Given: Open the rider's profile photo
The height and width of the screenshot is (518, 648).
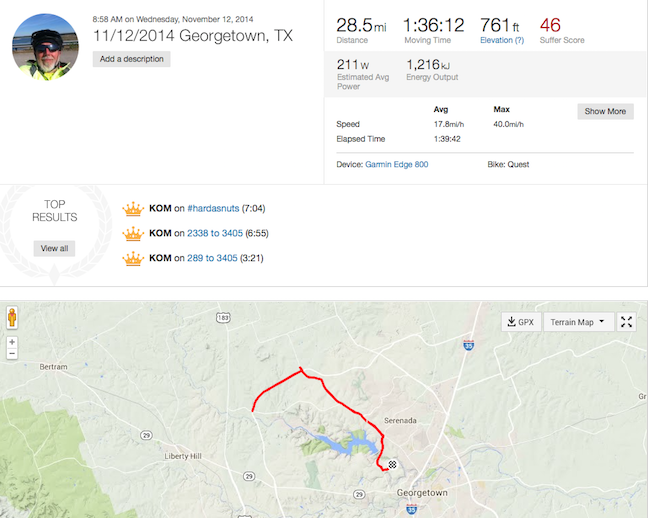Looking at the screenshot, I should click(45, 47).
